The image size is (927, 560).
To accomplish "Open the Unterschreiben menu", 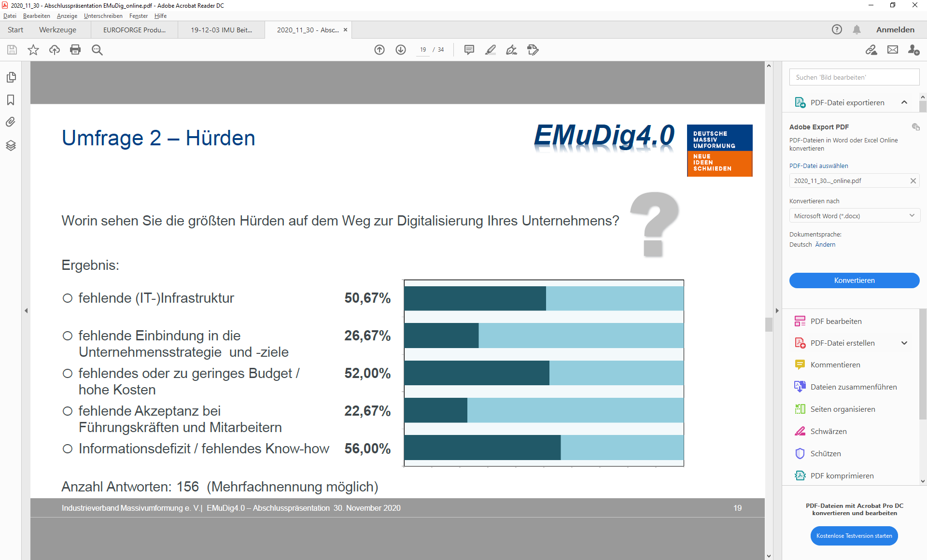I will point(103,16).
